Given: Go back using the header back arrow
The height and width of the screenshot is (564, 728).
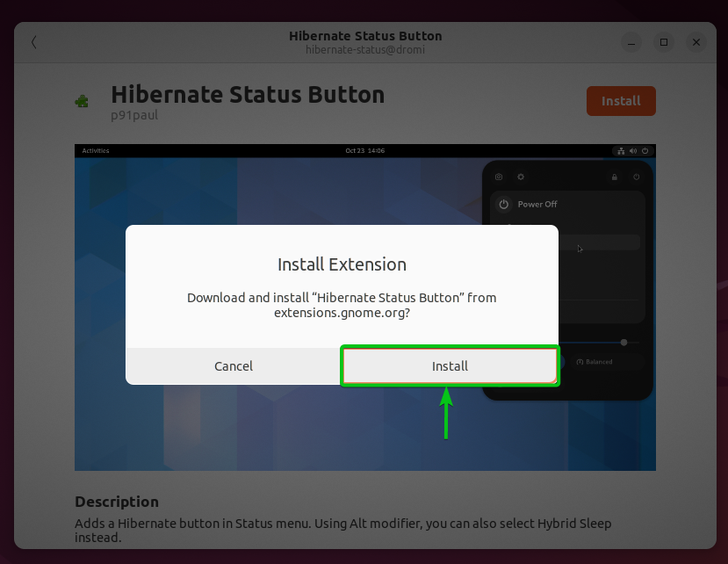Looking at the screenshot, I should click(34, 42).
